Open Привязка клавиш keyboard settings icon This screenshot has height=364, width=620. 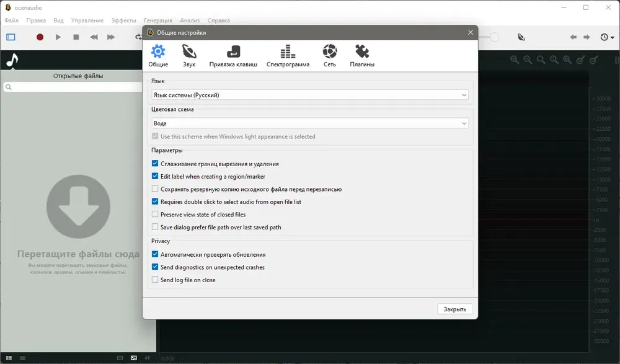[x=233, y=52]
